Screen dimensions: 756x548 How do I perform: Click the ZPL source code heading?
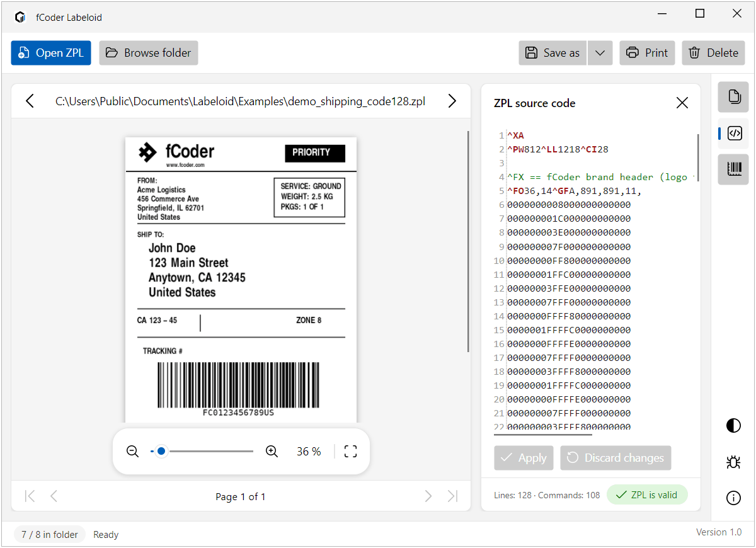(x=535, y=103)
